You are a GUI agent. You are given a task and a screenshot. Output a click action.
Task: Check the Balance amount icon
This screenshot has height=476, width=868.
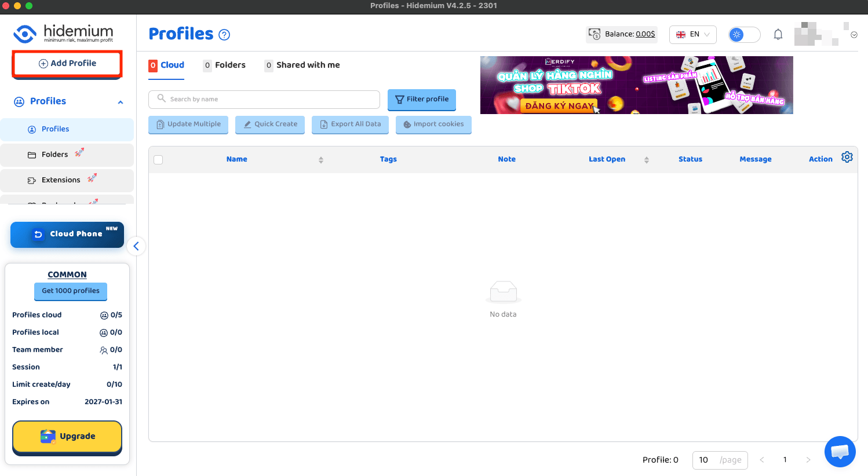(x=595, y=34)
